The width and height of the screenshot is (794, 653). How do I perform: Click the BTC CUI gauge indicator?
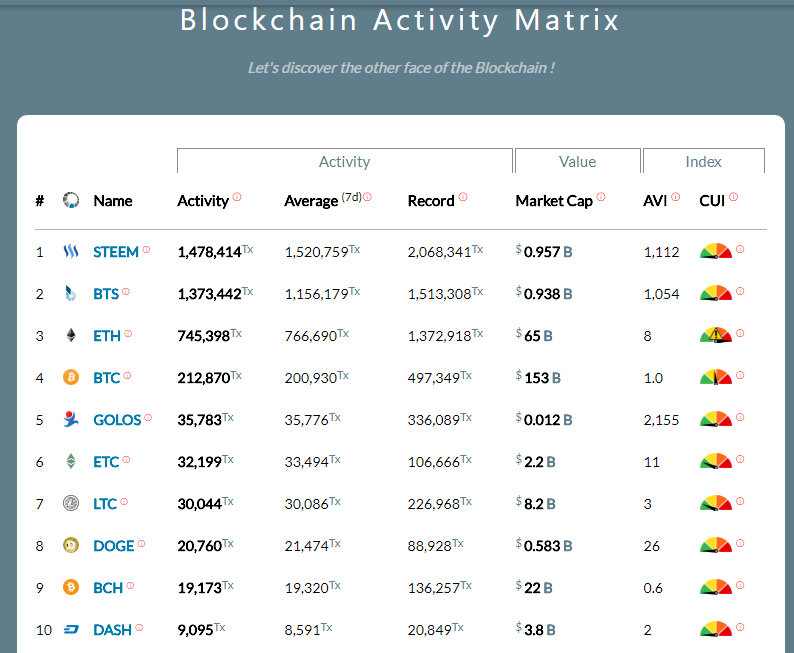(716, 377)
